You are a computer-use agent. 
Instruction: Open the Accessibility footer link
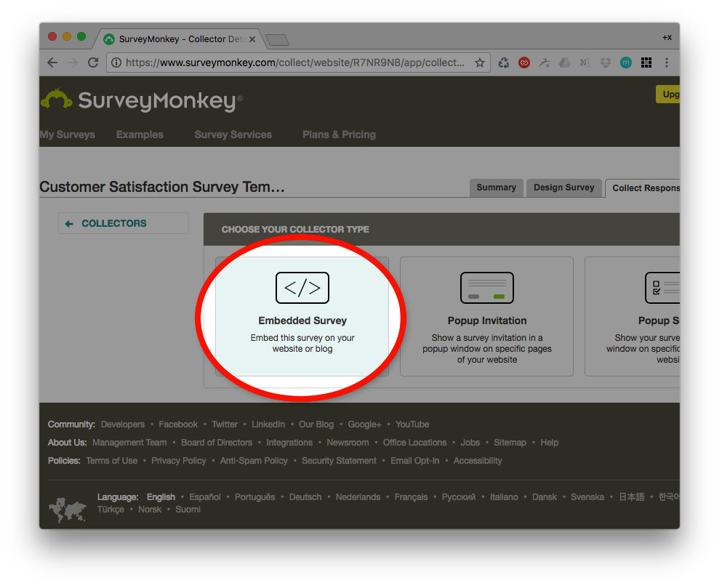(x=478, y=461)
